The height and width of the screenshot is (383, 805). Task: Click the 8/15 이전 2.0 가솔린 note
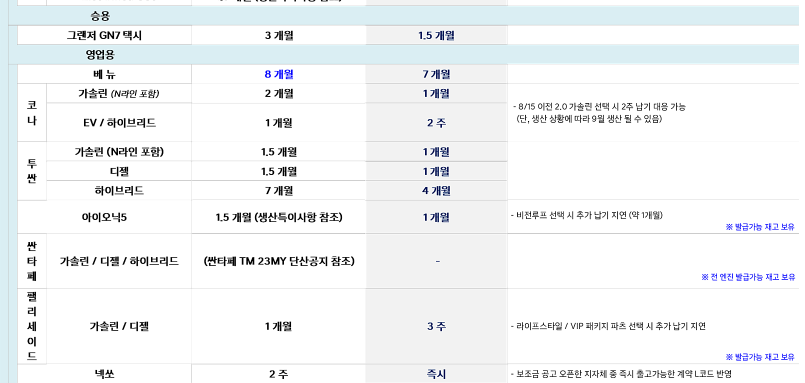pyautogui.click(x=599, y=107)
